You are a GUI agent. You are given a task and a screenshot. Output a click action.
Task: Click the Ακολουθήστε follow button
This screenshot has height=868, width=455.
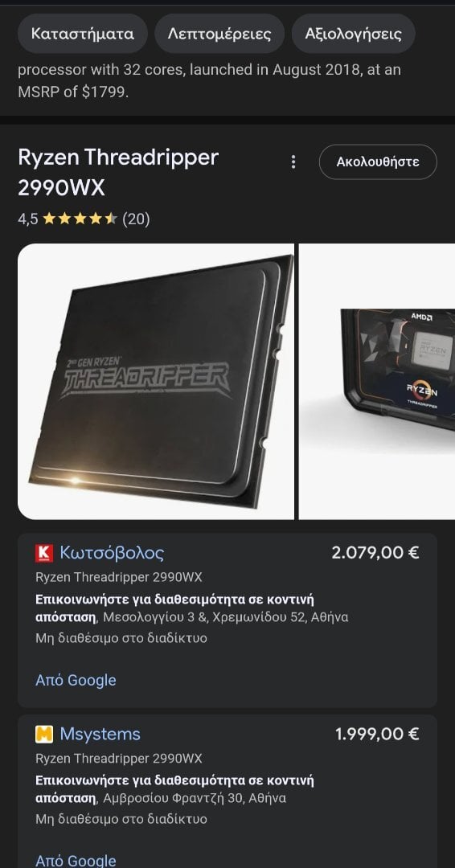[378, 162]
